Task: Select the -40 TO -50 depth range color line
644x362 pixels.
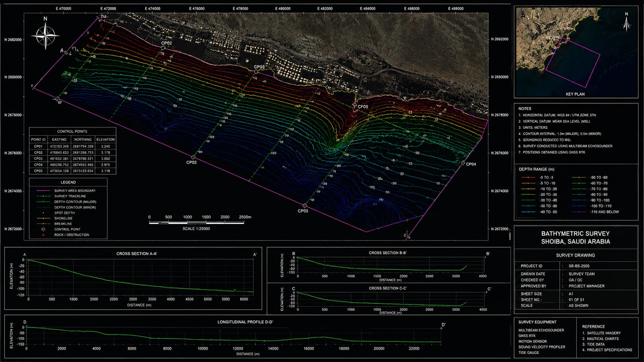Action: tap(528, 212)
